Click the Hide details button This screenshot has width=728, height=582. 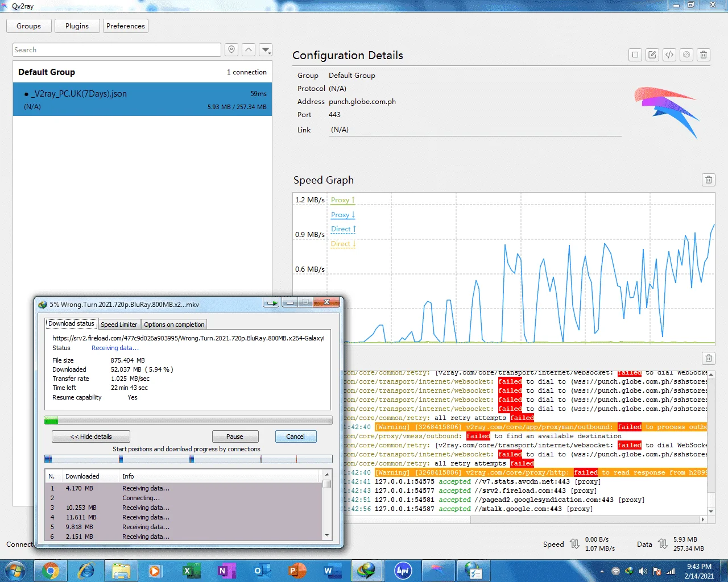tap(91, 436)
